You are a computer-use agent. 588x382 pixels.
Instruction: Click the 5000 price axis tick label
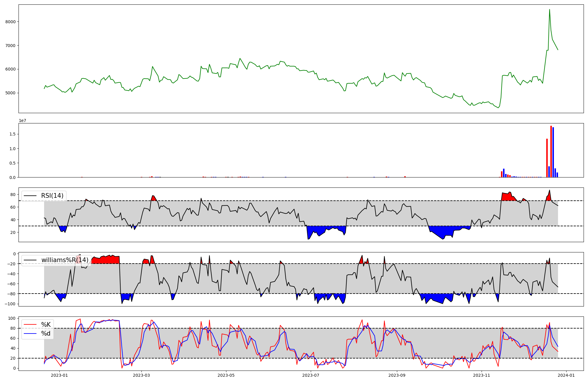[x=11, y=93]
